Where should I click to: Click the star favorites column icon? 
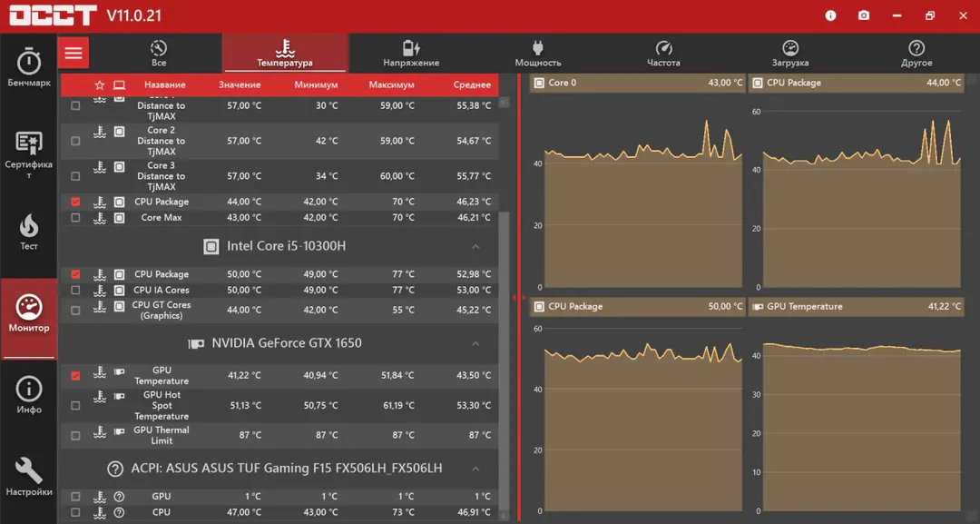pos(100,84)
